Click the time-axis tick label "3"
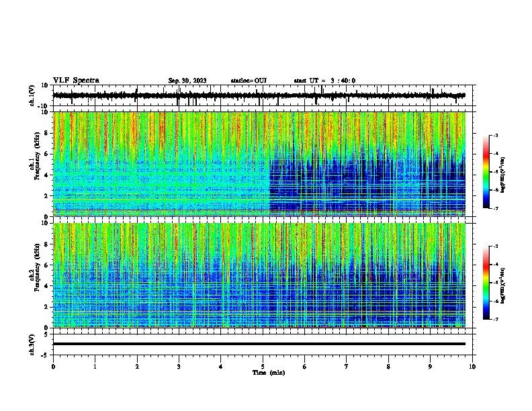 tap(179, 367)
